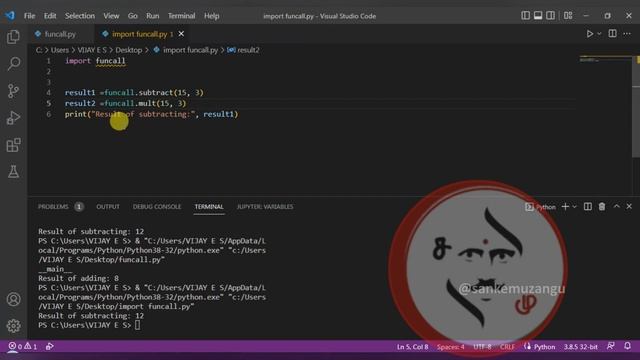The height and width of the screenshot is (360, 640).
Task: Open the Help menu
Action: pyautogui.click(x=211, y=16)
